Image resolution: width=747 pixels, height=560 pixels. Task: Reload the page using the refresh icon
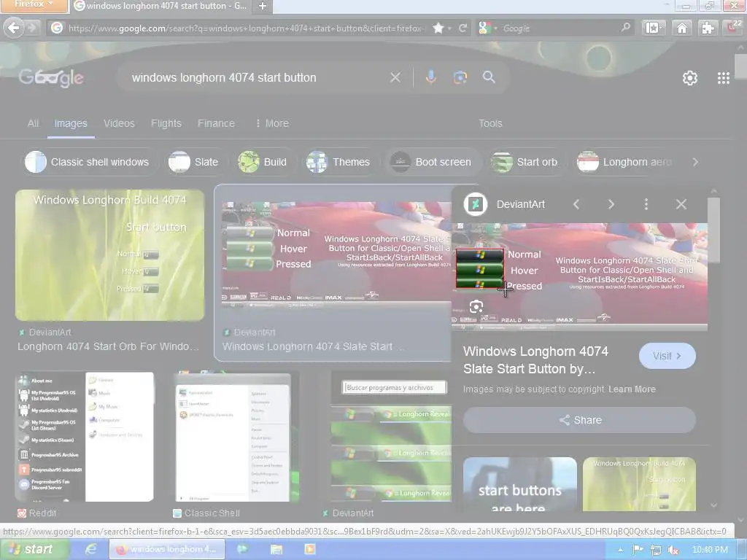pyautogui.click(x=462, y=28)
